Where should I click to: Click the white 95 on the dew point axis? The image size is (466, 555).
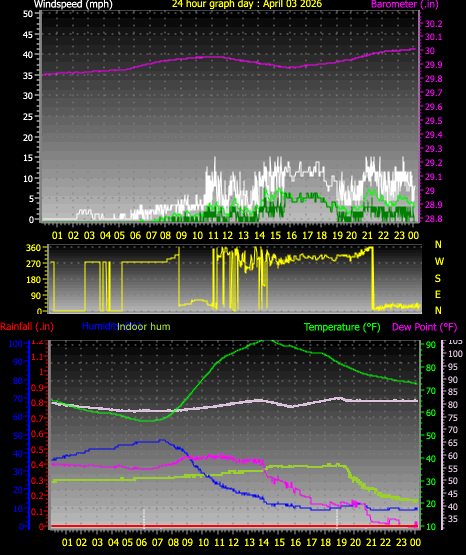tap(453, 367)
